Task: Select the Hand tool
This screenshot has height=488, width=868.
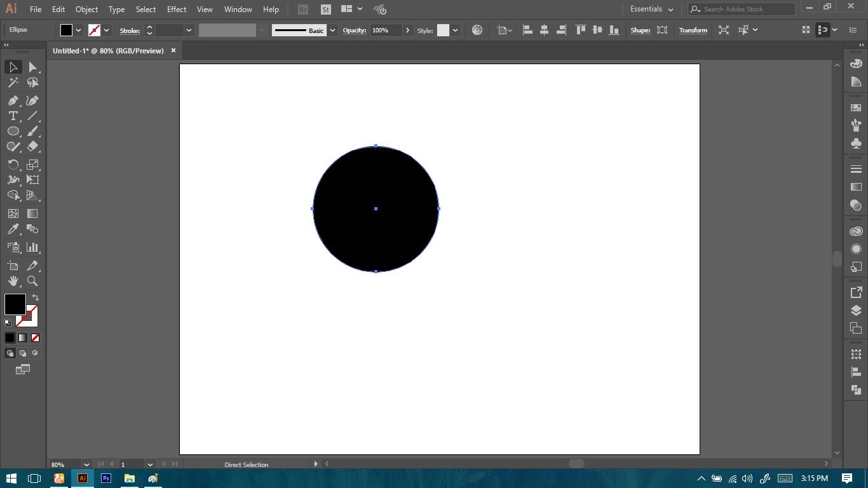Action: [x=13, y=281]
